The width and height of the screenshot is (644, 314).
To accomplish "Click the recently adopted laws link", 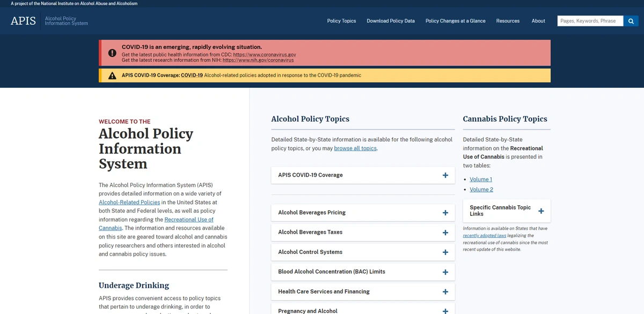I will pyautogui.click(x=485, y=236).
